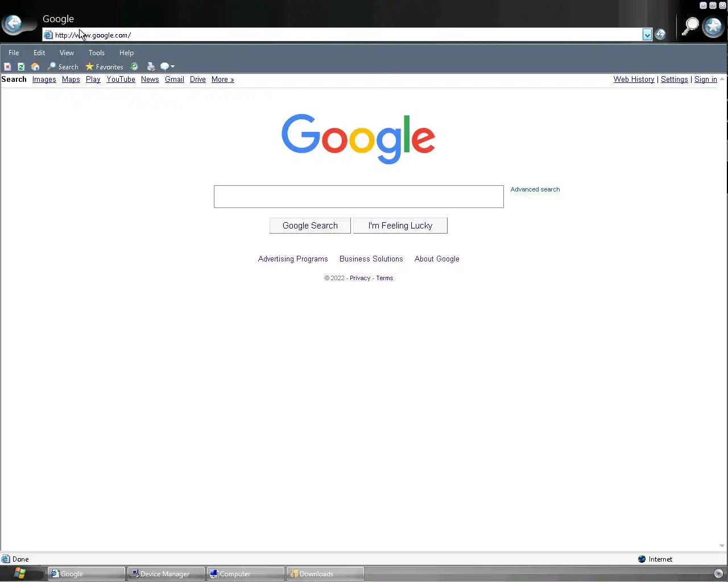Click the Google Search button
This screenshot has height=582, width=728.
point(310,226)
